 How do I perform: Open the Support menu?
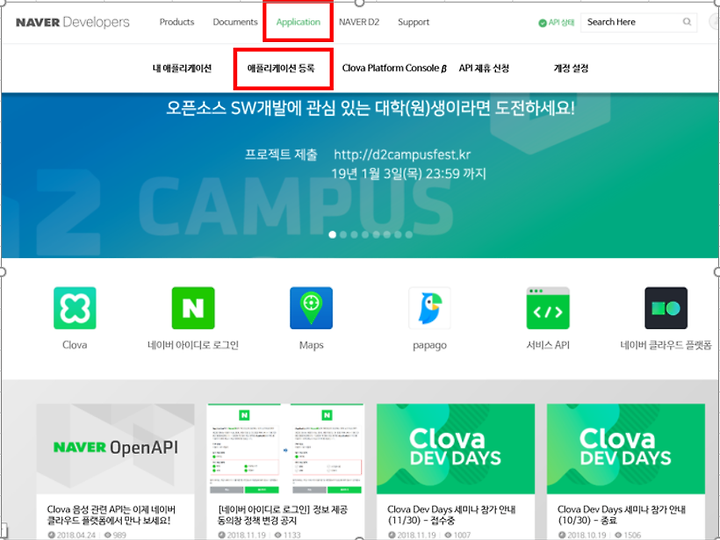tap(413, 22)
